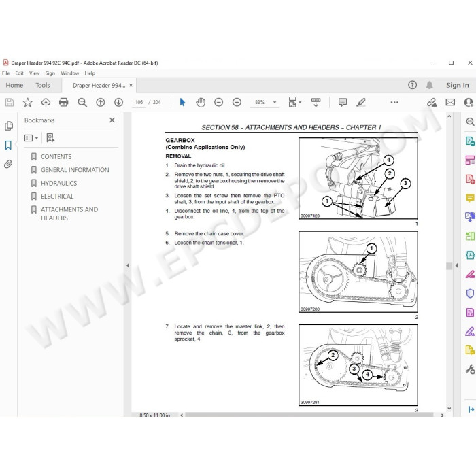Image resolution: width=476 pixels, height=476 pixels.
Task: Open the notifications bell
Action: [429, 85]
